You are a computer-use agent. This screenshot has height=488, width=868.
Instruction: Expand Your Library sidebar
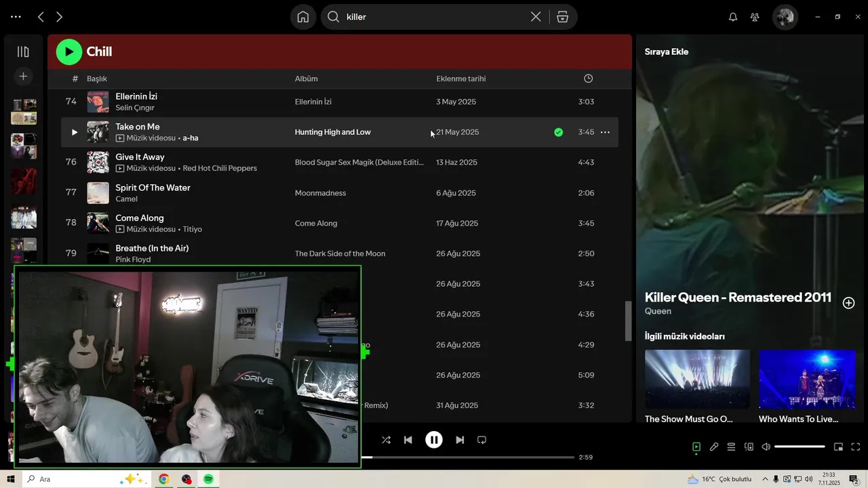23,52
